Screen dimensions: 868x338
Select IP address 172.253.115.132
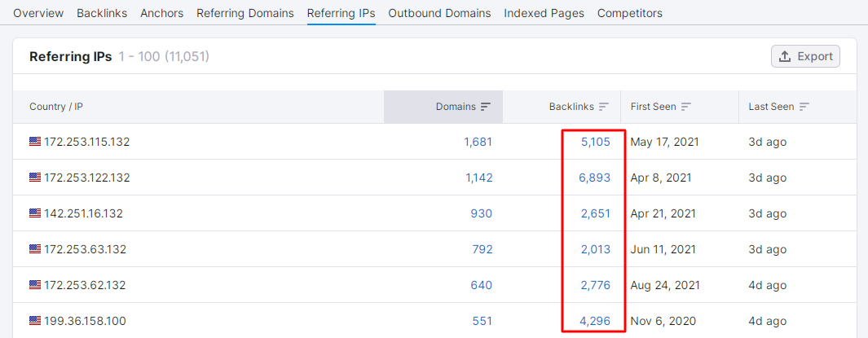coord(87,143)
